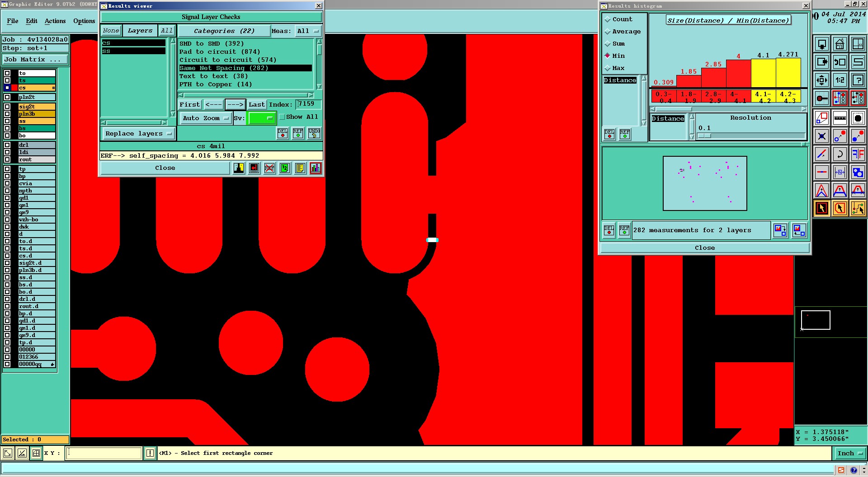868x477 pixels.
Task: Click the yellow notes page icon
Action: click(300, 168)
